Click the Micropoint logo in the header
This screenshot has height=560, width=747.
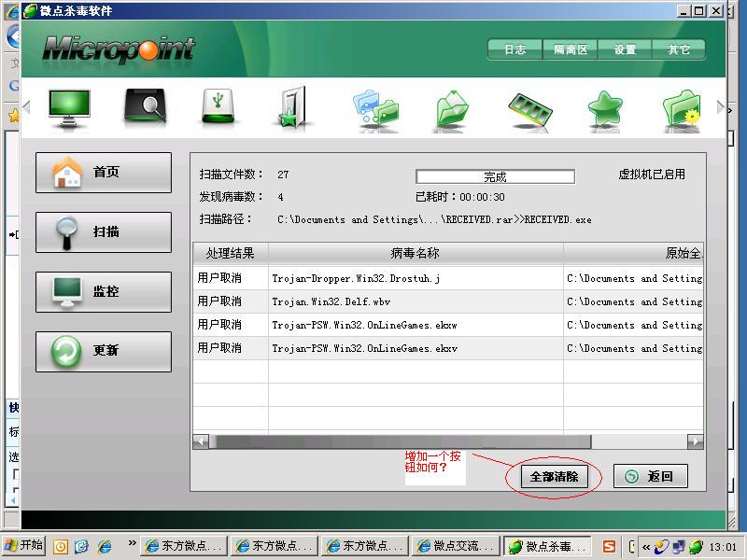point(119,49)
